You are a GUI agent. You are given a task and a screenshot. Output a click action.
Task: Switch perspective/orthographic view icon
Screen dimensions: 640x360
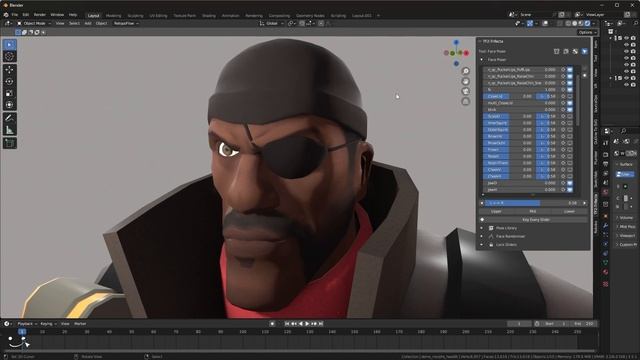coord(466,101)
